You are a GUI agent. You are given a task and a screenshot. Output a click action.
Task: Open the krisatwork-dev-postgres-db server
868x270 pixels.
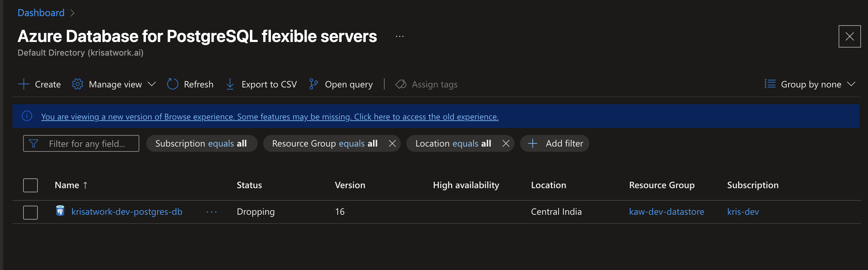(x=127, y=212)
